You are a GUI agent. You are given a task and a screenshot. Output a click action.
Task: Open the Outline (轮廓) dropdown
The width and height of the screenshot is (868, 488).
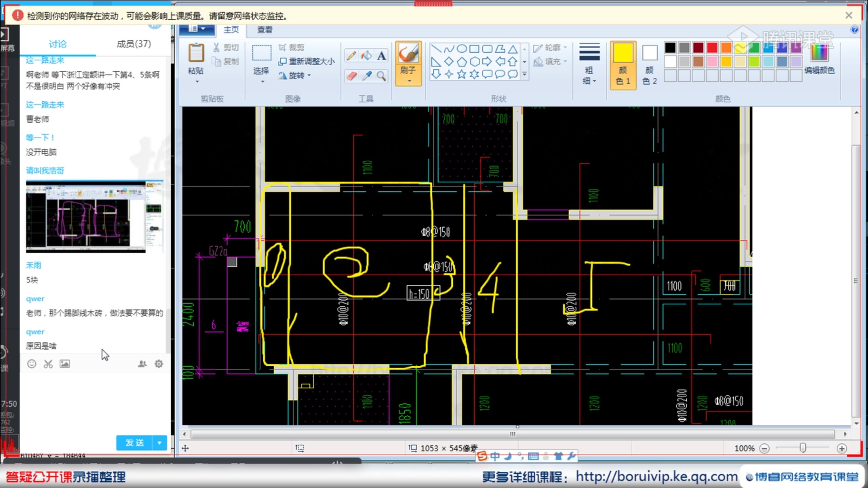point(550,48)
